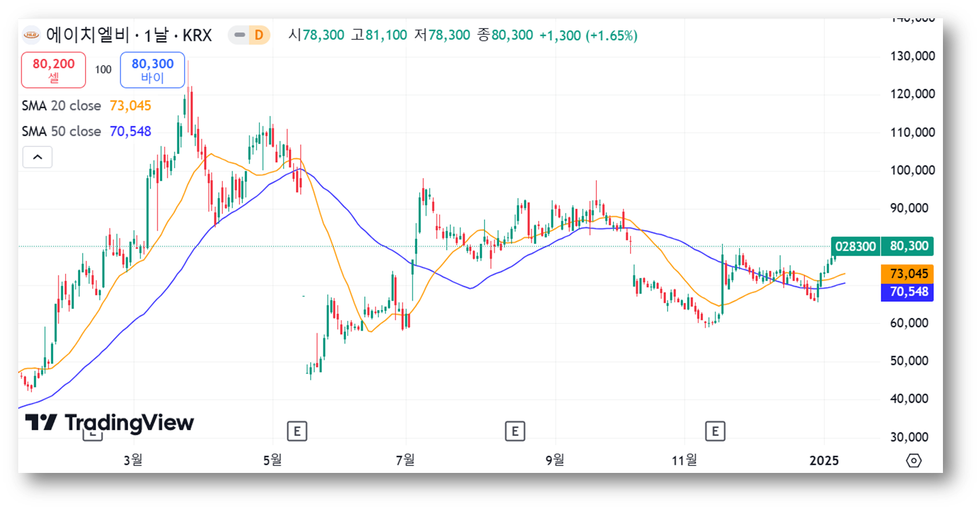Click the spread value 100
Image resolution: width=980 pixels, height=510 pixels.
(x=103, y=70)
